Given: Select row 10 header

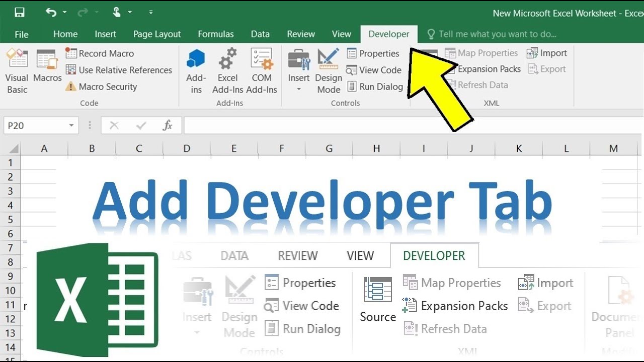Looking at the screenshot, I should 11,291.
